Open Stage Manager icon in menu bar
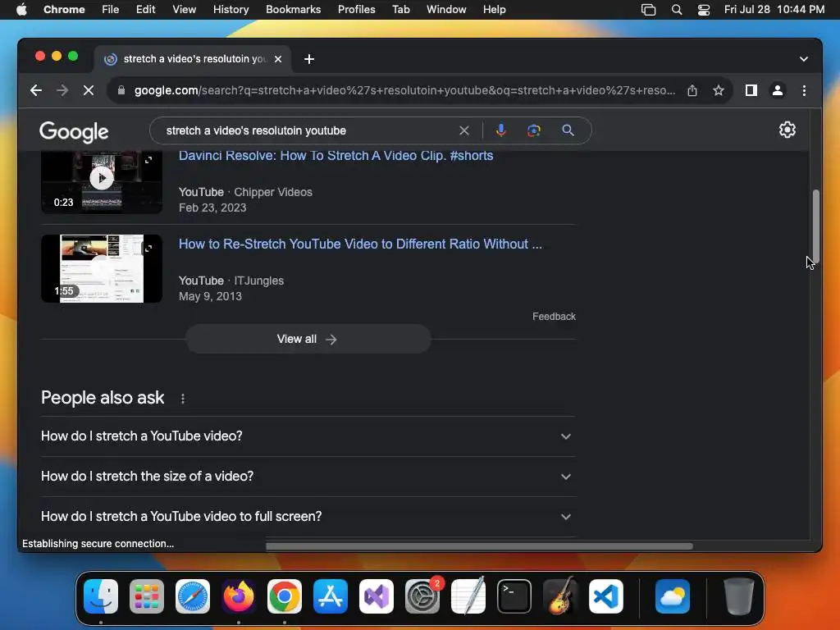Viewport: 840px width, 630px height. click(x=648, y=10)
